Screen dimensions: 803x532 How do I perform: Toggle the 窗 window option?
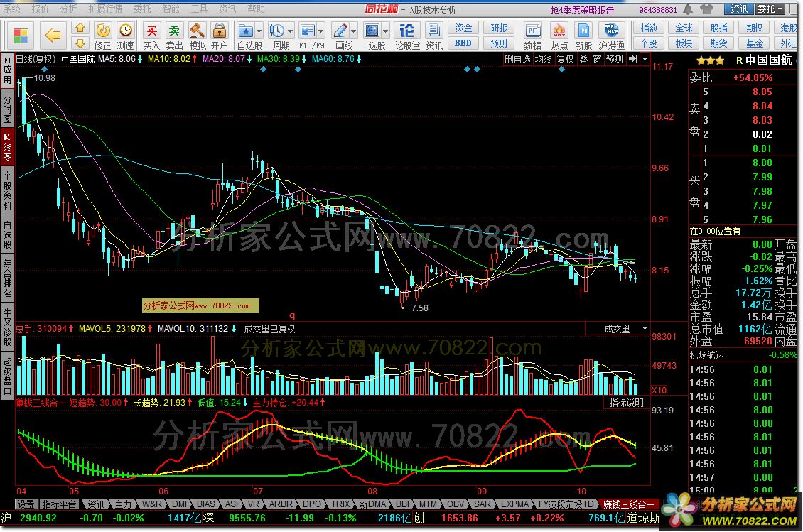point(597,59)
